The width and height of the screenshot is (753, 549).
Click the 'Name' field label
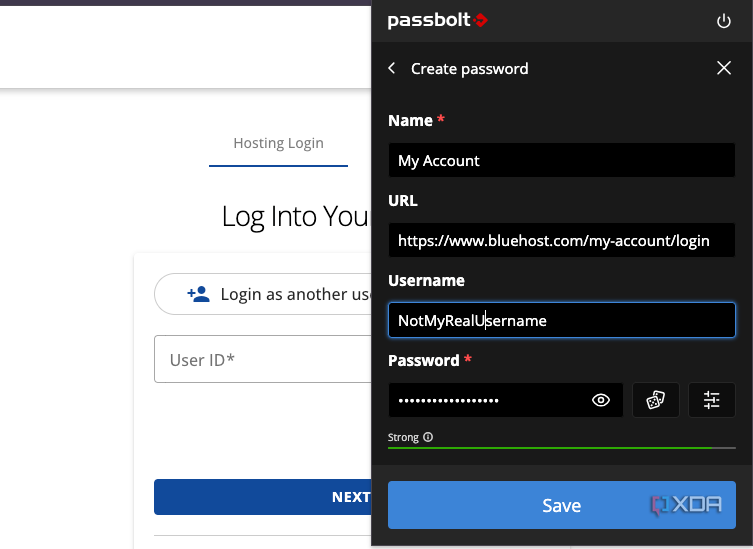(x=410, y=121)
